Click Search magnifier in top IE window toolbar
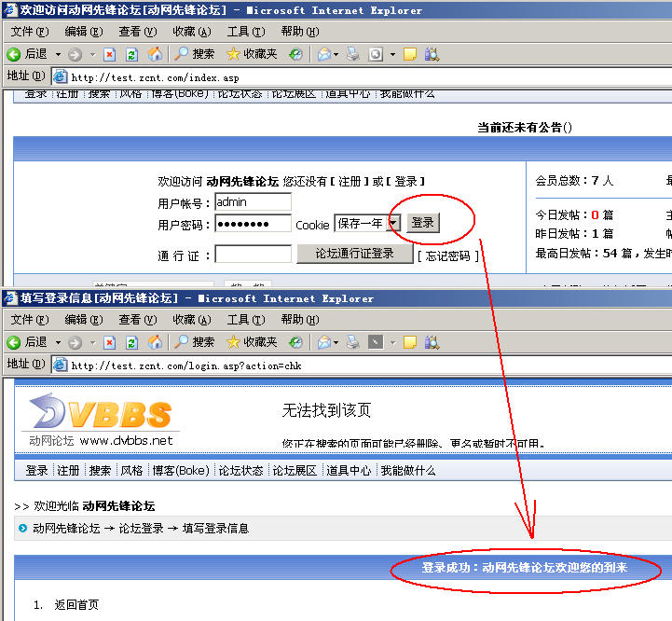The image size is (672, 621). coord(181,54)
